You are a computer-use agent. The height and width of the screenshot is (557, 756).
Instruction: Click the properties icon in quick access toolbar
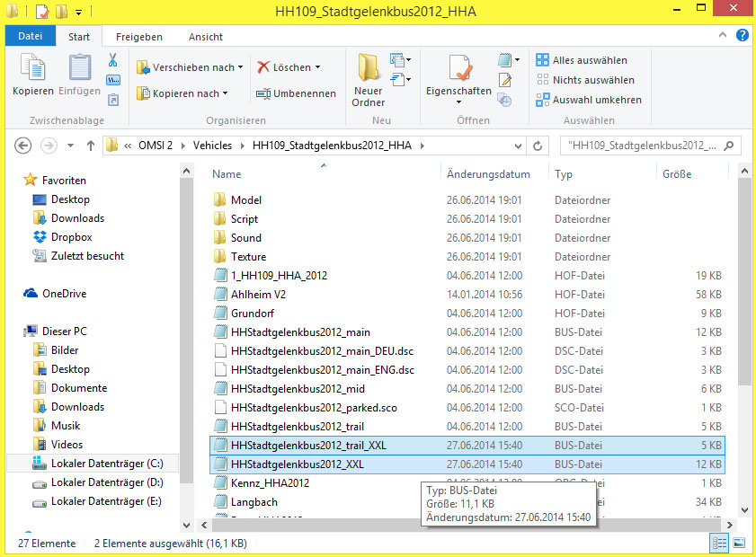click(42, 11)
